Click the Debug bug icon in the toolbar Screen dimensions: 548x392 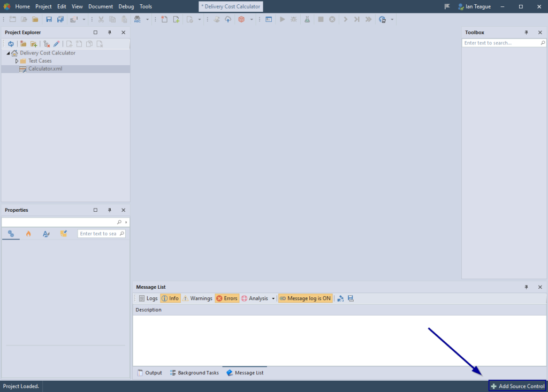click(294, 20)
